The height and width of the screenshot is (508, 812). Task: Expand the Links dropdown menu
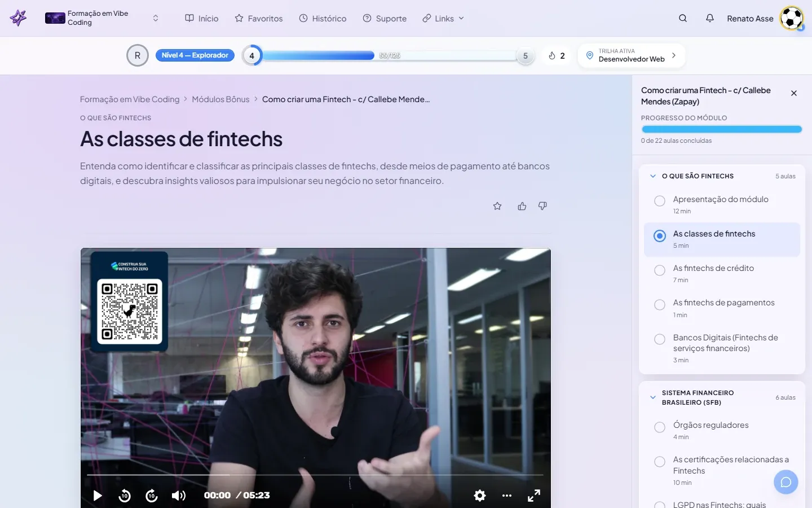443,18
